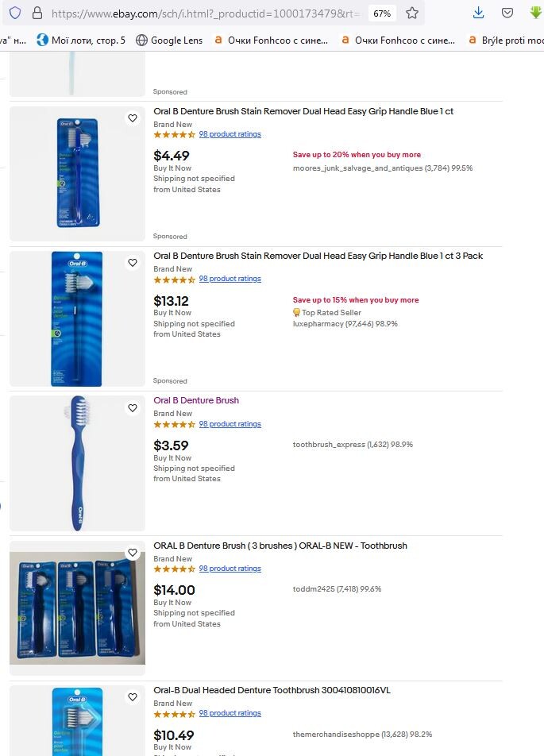Open the 'Oral B Denture Brush' purple title link
Image resolution: width=544 pixels, height=756 pixels.
click(196, 401)
